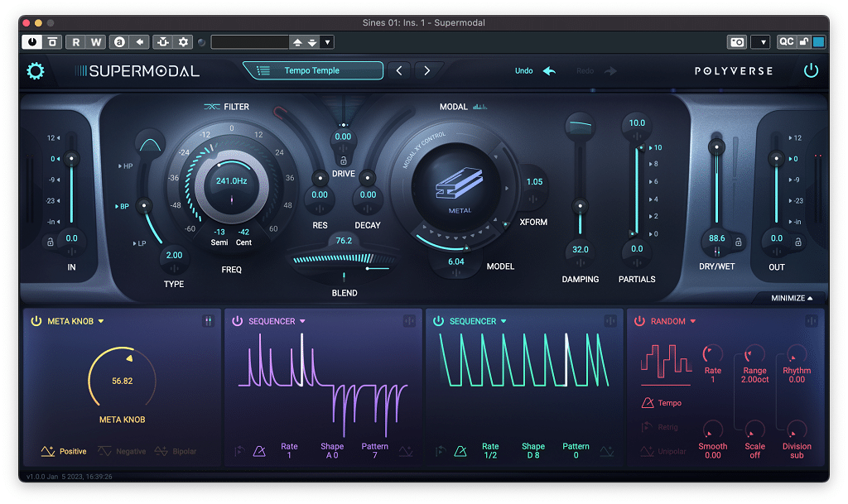Screen dimensions: 848x504
Task: Click Unipolar in the Random panel
Action: click(663, 452)
